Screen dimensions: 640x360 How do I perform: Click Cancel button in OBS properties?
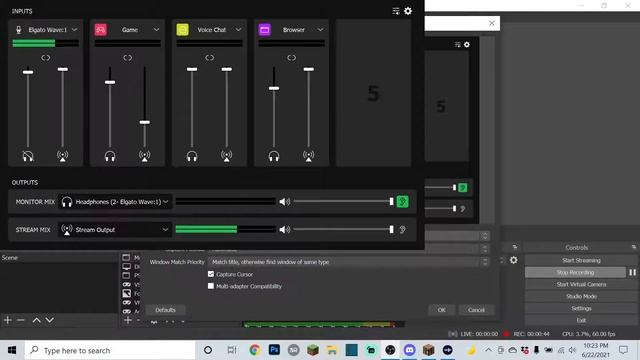click(476, 310)
